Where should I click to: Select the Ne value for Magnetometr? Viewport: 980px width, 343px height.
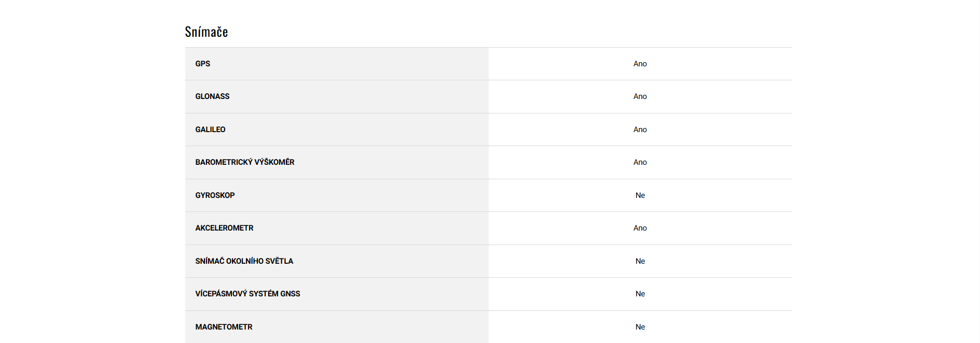[x=640, y=327]
